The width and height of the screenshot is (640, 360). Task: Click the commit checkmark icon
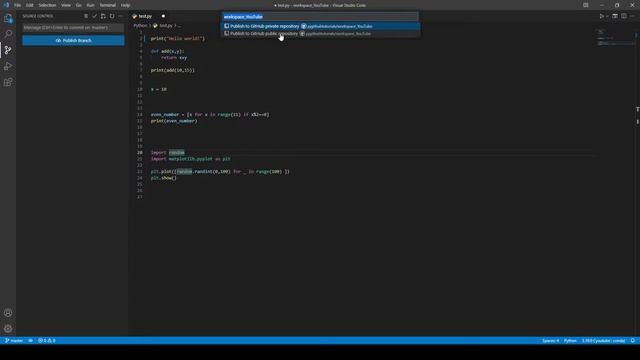click(x=95, y=16)
